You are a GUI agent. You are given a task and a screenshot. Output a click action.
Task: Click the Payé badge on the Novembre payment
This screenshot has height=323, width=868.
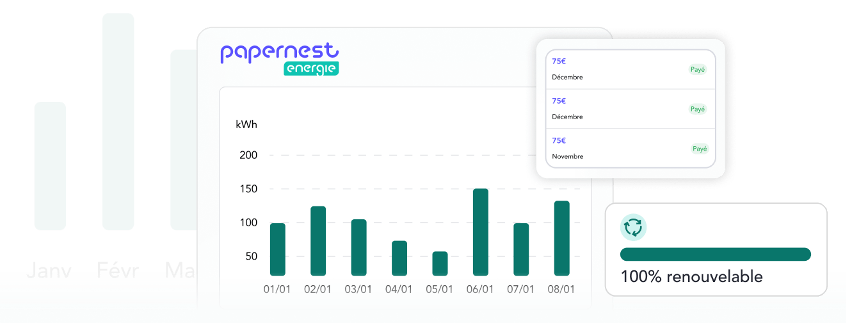pyautogui.click(x=700, y=149)
